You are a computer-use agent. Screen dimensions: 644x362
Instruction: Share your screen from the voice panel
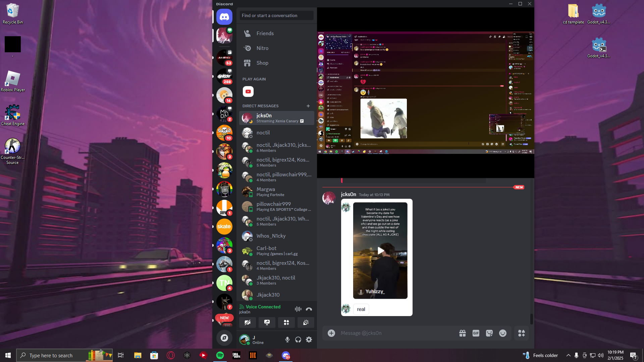tap(267, 322)
